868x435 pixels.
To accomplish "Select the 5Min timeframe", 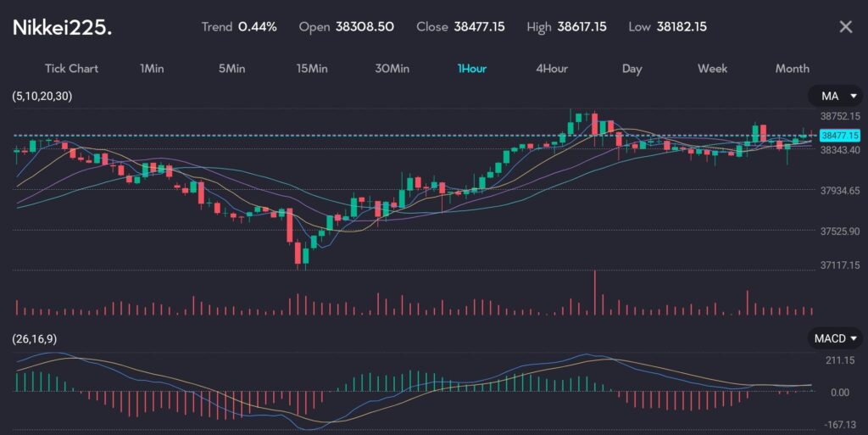I will coord(231,69).
